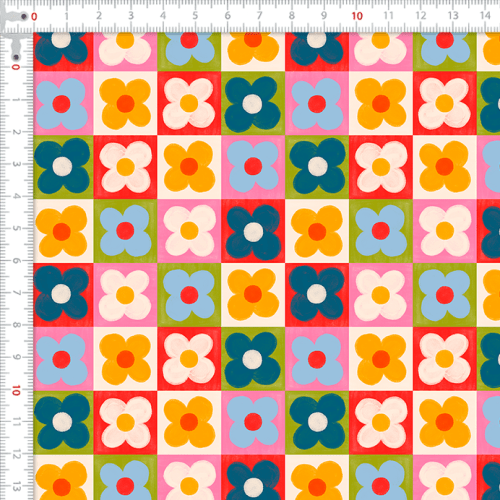The image size is (500, 500).
Task: Click the rivet on the vertical ruler
Action: tap(16, 57)
